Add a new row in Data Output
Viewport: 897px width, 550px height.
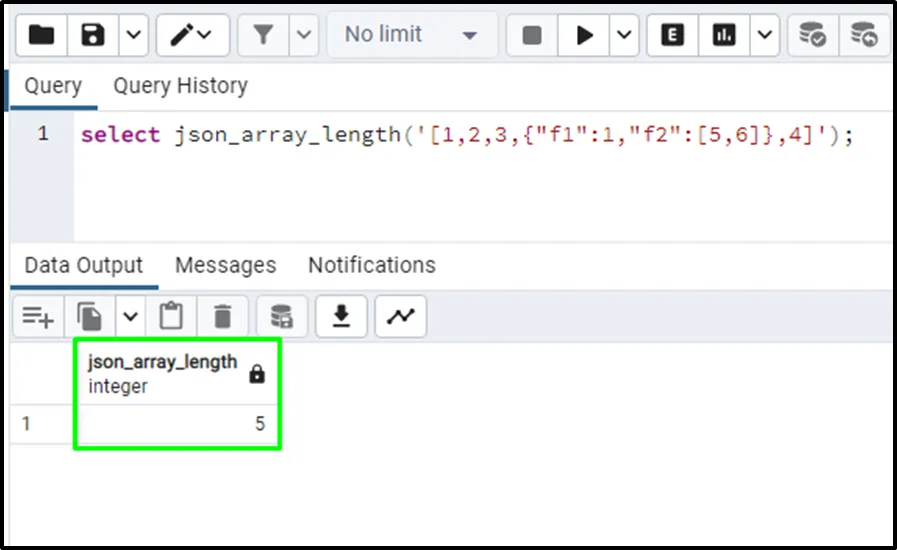38,317
